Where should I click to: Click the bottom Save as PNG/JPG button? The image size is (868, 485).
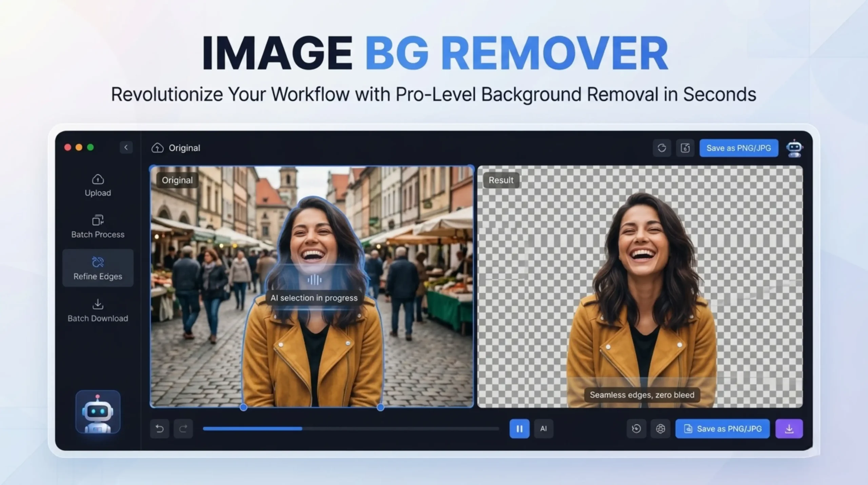coord(723,429)
